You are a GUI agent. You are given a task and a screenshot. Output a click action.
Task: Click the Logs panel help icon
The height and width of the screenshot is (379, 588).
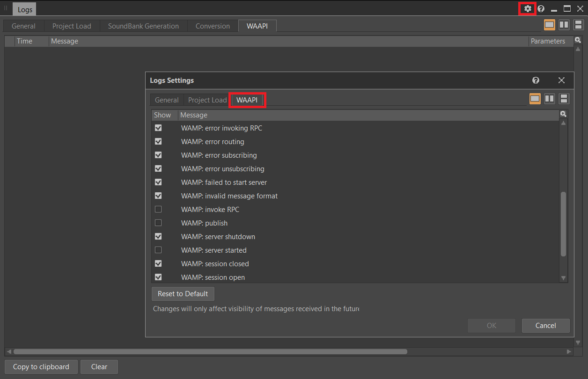541,8
